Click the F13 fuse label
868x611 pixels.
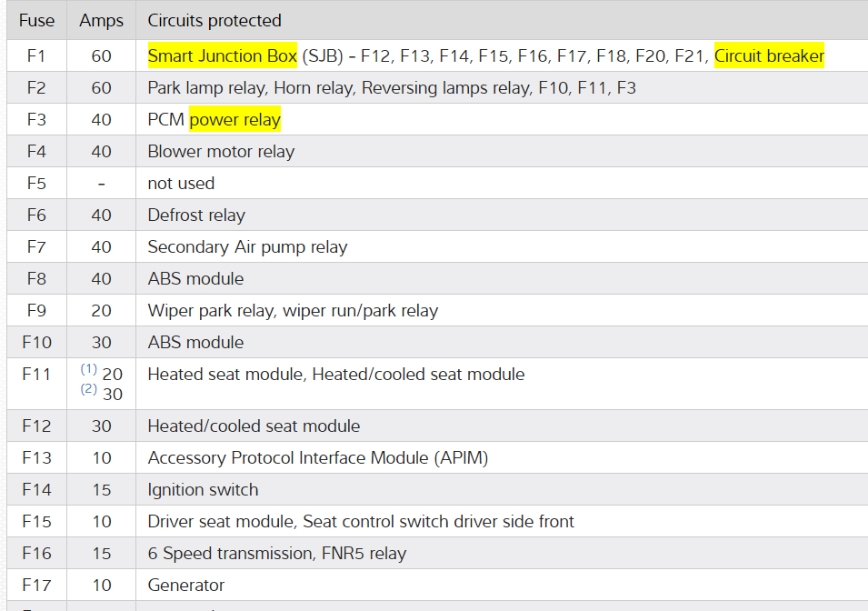click(36, 458)
